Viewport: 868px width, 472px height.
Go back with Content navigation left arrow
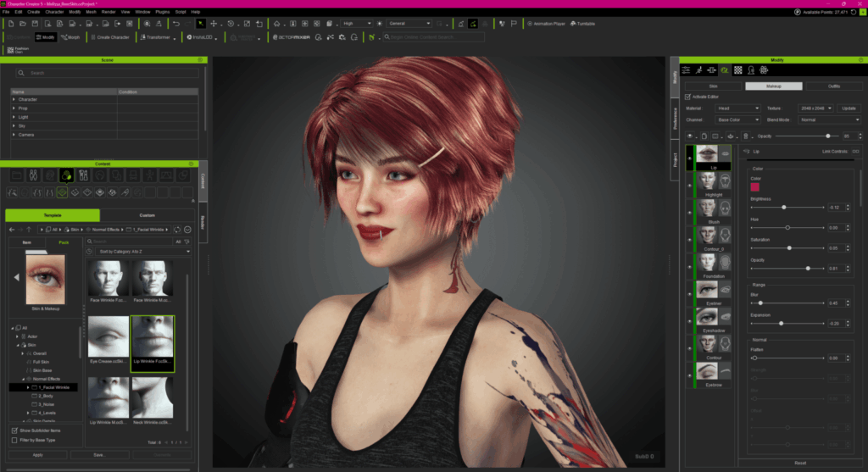12,230
